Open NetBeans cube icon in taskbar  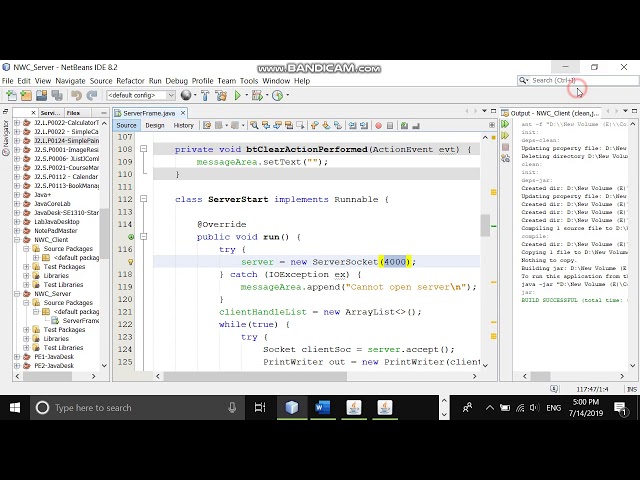292,407
